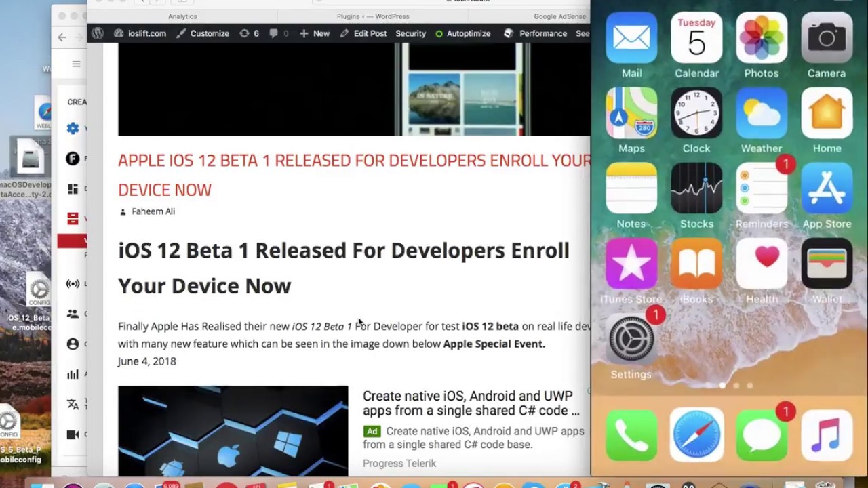This screenshot has height=488, width=868.
Task: Open the red iOS 12 Beta 1 post title
Action: point(354,175)
